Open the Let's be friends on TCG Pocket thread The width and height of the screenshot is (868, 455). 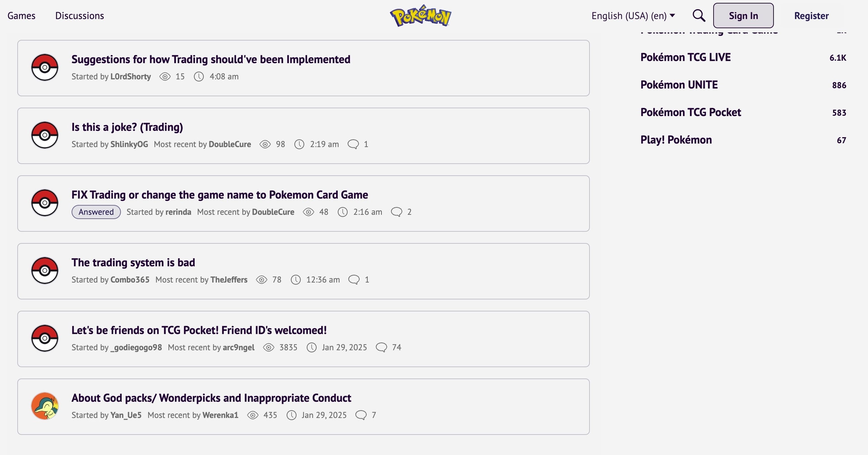click(x=199, y=330)
